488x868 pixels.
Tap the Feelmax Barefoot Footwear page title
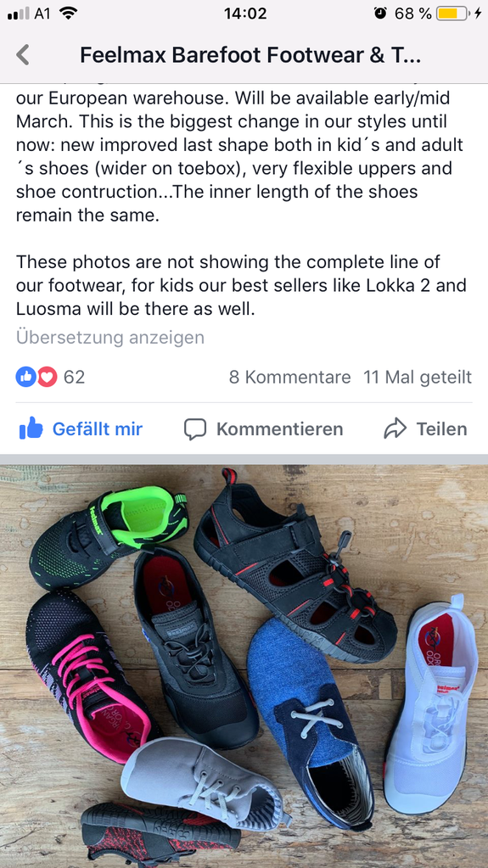251,55
